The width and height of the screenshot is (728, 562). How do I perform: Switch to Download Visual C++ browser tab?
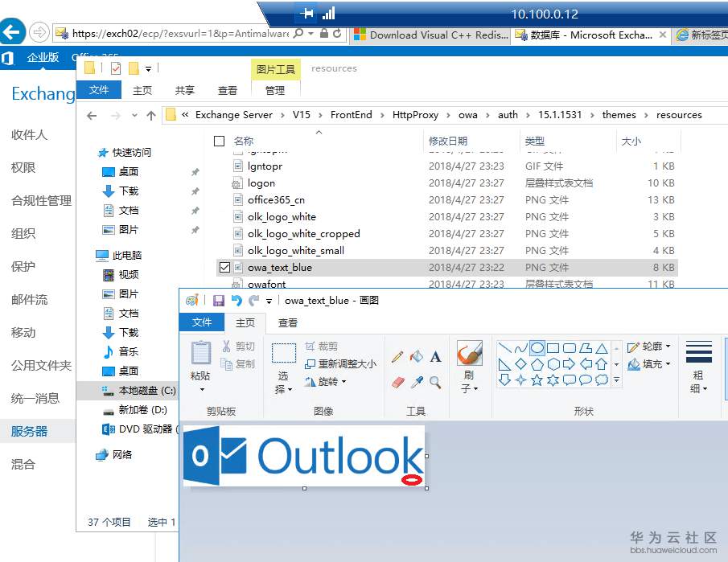click(430, 35)
